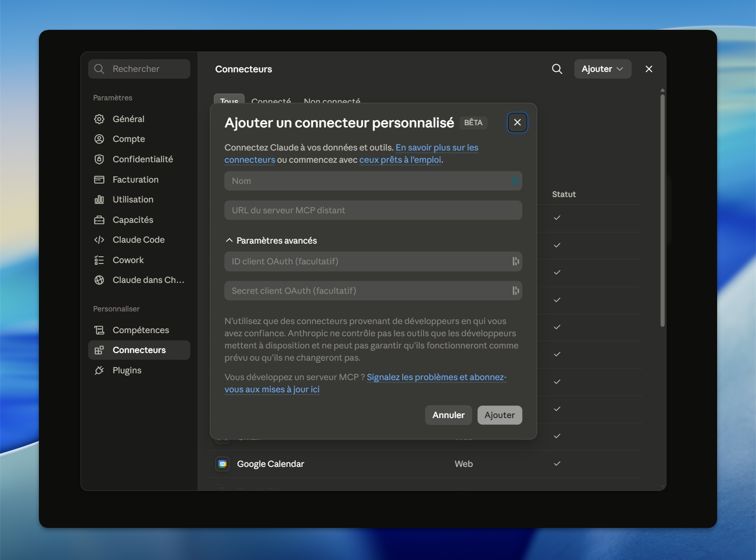Select the Confidentialité shield icon
Viewport: 756px width, 560px height.
pyautogui.click(x=99, y=159)
